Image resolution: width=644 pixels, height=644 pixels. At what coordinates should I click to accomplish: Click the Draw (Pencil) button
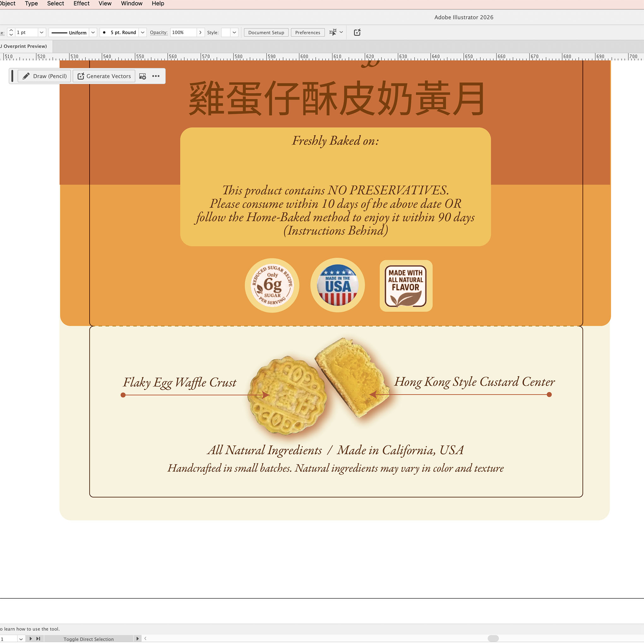pos(44,76)
